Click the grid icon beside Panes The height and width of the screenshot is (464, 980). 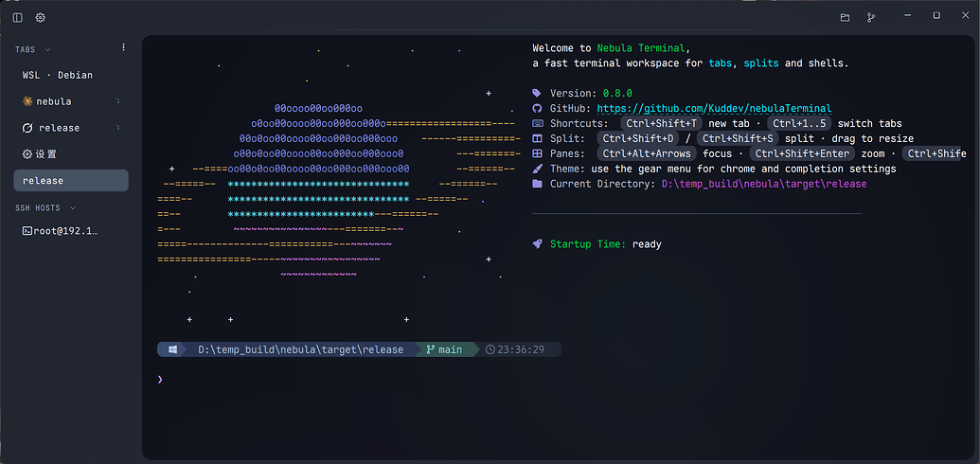tap(538, 153)
